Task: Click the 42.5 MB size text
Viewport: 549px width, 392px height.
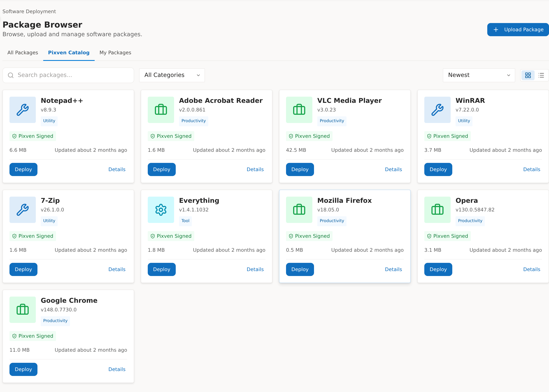Action: pyautogui.click(x=296, y=150)
